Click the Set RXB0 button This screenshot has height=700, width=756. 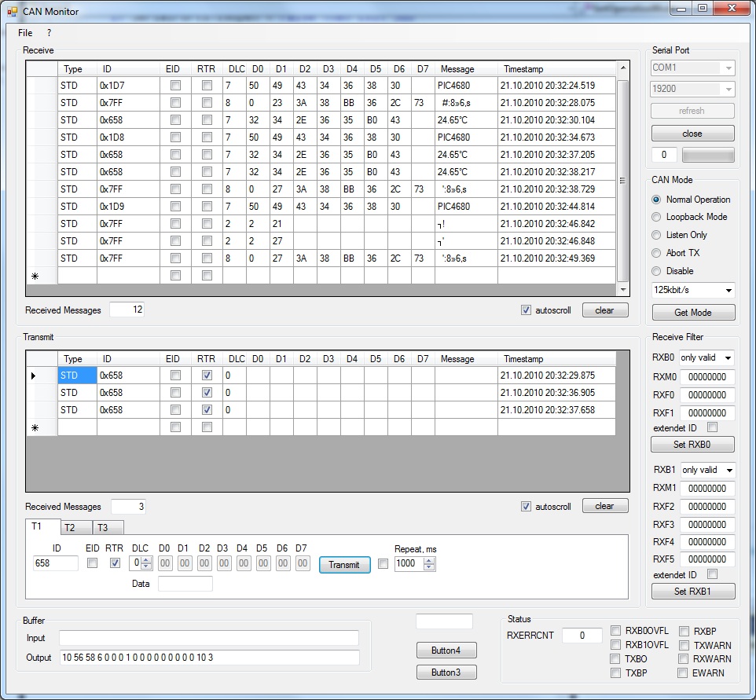pos(692,445)
